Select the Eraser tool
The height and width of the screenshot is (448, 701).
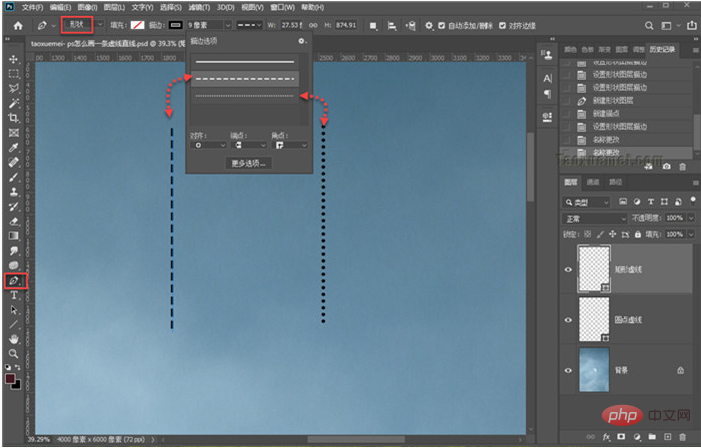[14, 221]
